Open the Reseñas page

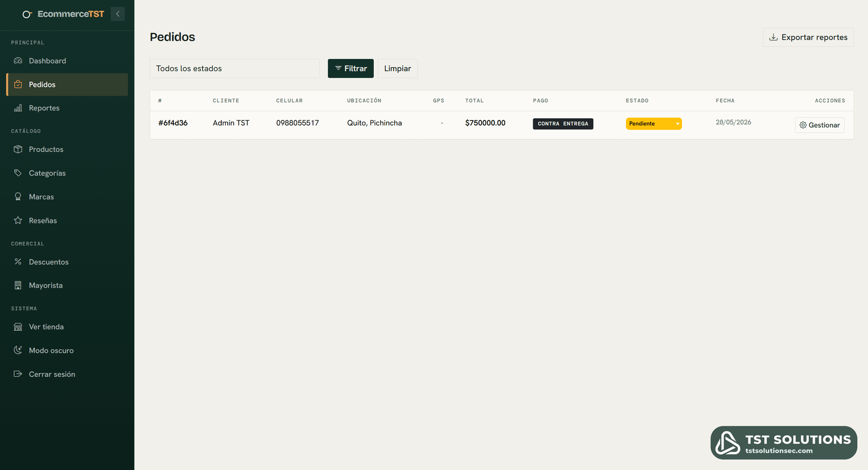[x=67, y=221]
